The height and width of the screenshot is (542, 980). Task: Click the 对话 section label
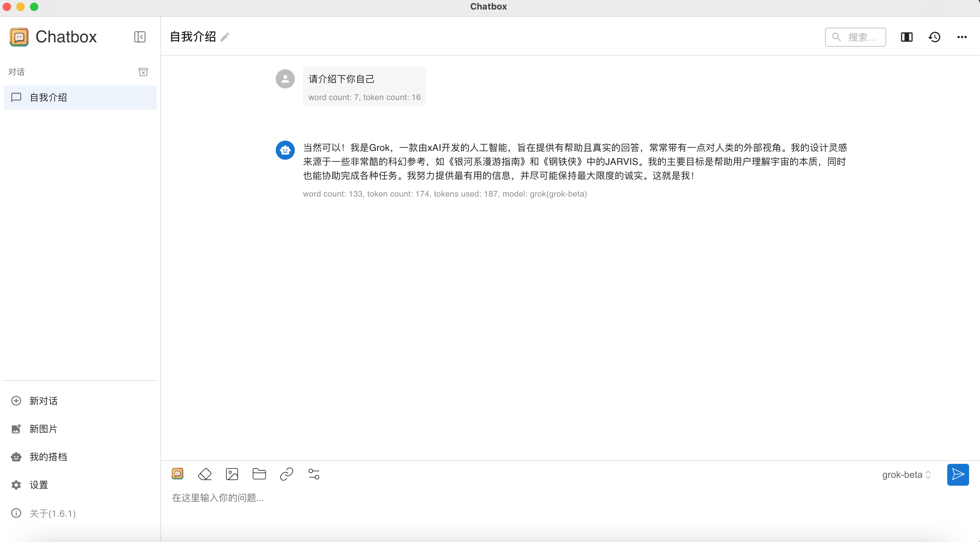pos(16,72)
